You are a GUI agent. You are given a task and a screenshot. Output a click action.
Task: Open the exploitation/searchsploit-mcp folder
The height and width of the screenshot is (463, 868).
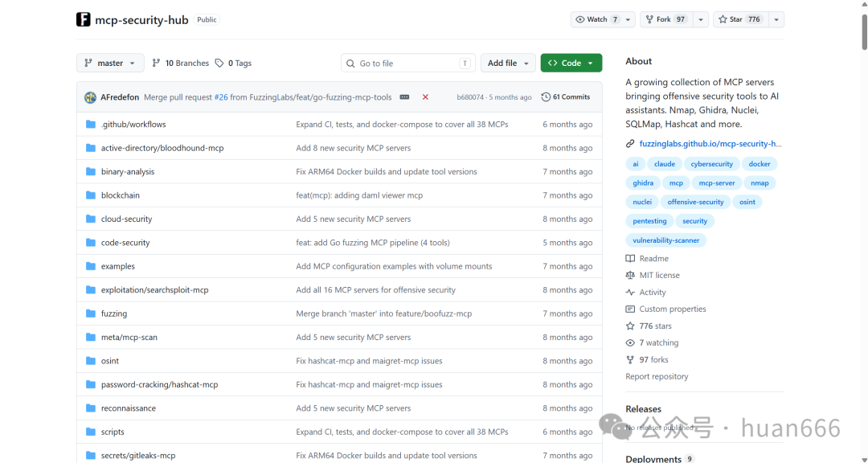(x=154, y=289)
